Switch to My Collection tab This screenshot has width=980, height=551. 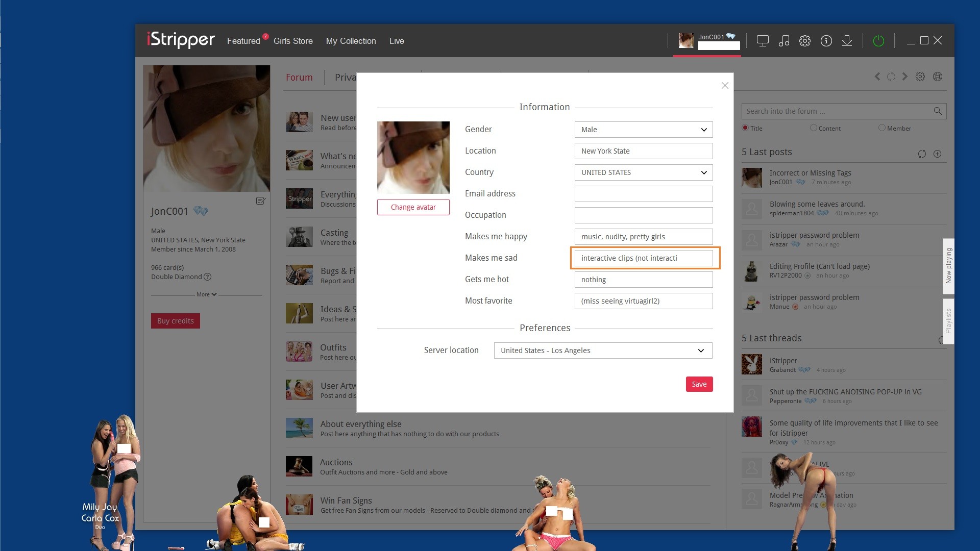[351, 41]
